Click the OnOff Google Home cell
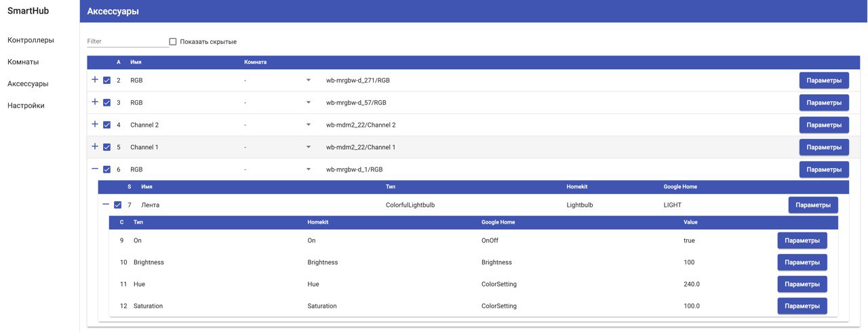Image resolution: width=868 pixels, height=332 pixels. tap(491, 241)
